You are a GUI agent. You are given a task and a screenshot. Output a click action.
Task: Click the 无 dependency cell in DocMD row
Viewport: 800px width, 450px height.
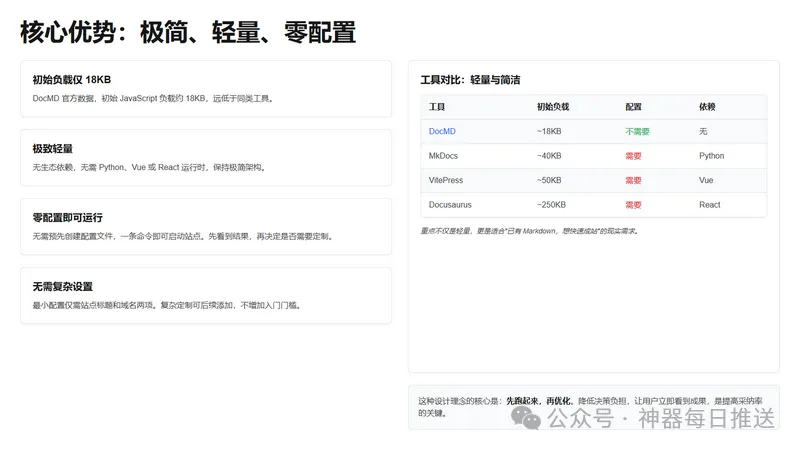[x=703, y=131]
